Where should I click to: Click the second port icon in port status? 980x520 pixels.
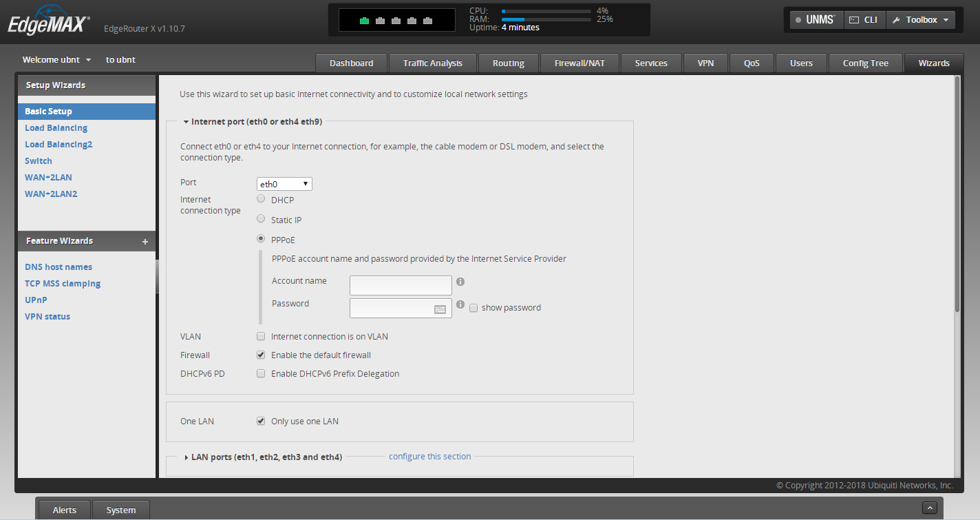(381, 21)
